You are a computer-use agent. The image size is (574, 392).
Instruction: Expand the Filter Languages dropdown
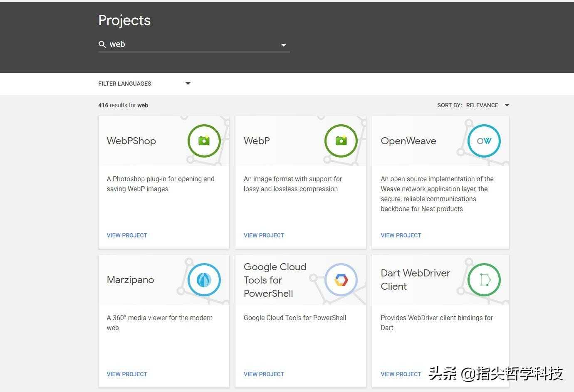144,84
